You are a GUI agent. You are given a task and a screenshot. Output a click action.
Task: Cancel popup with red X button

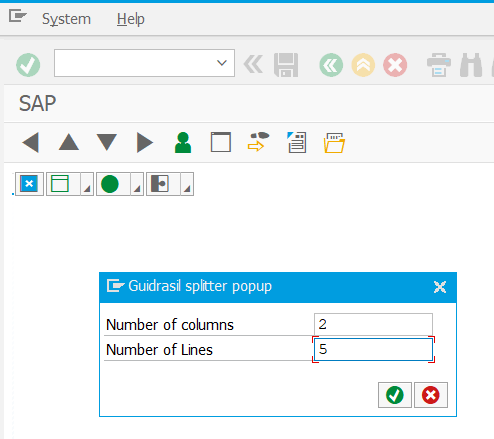(x=431, y=395)
